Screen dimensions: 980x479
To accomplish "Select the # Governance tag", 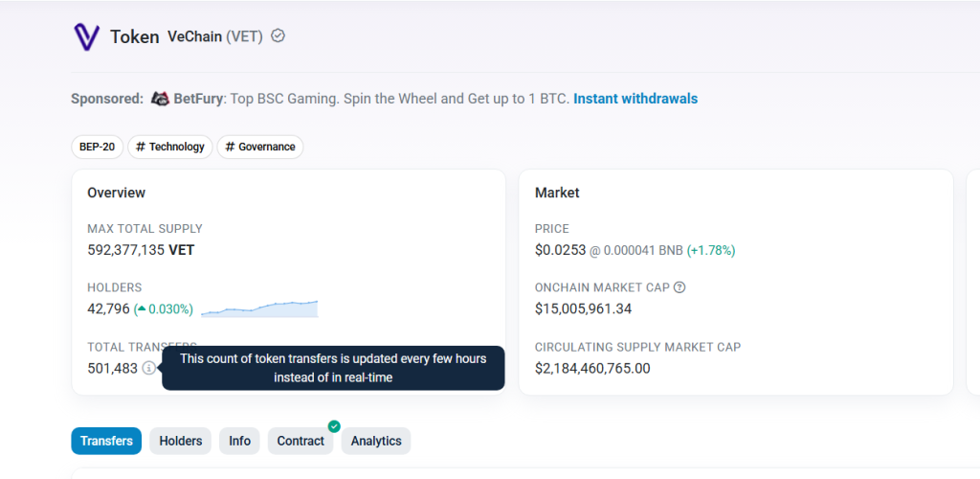I will [260, 147].
